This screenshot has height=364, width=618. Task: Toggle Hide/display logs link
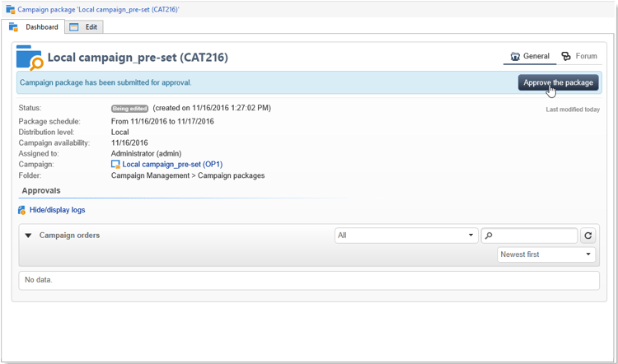[x=57, y=210]
